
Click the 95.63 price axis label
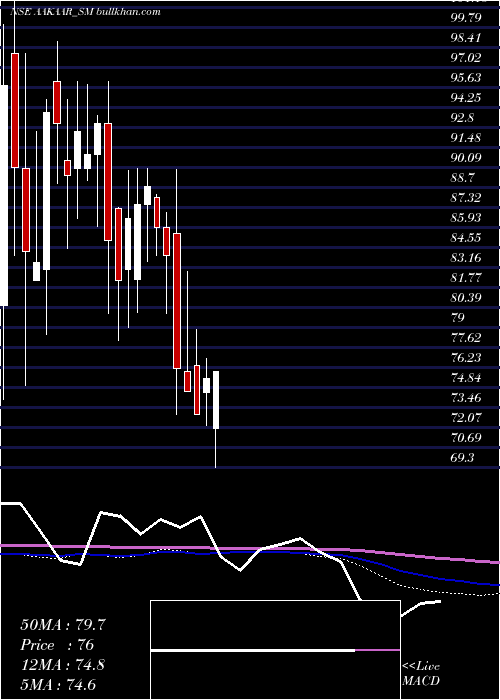click(466, 78)
